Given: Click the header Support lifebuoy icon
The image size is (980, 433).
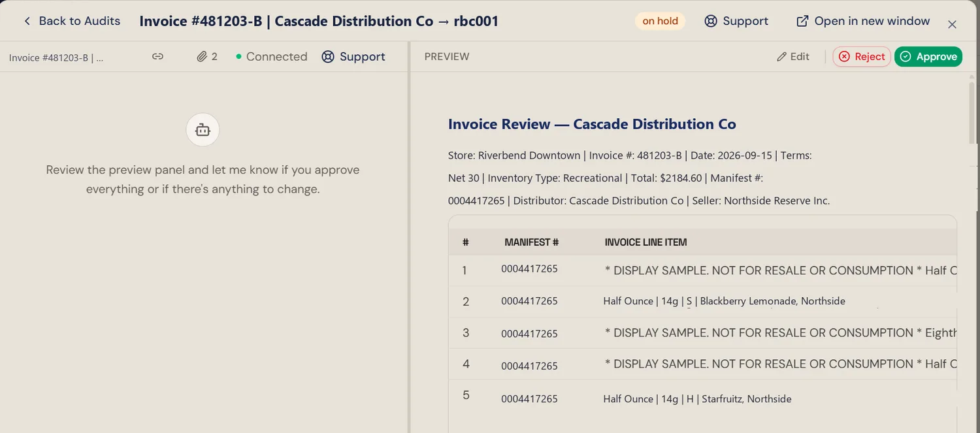Looking at the screenshot, I should [711, 21].
